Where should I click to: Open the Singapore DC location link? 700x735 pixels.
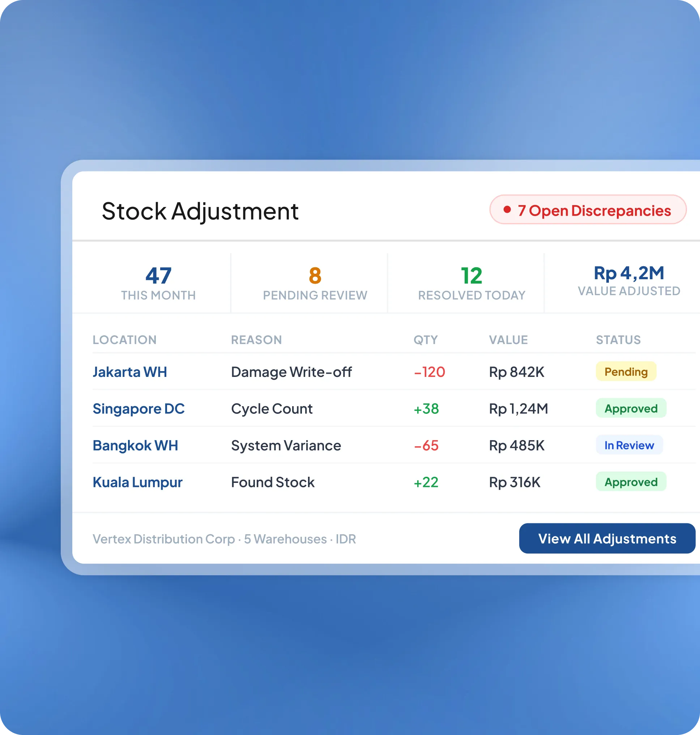pos(138,408)
